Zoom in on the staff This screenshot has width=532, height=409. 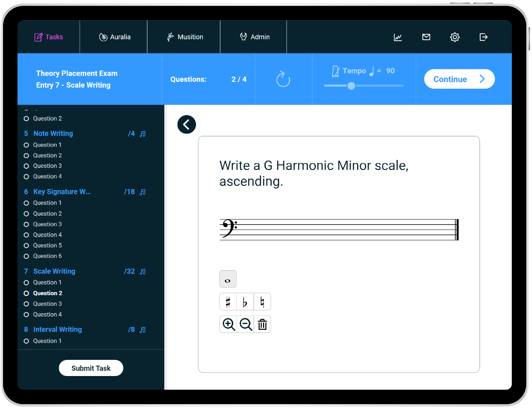point(228,324)
